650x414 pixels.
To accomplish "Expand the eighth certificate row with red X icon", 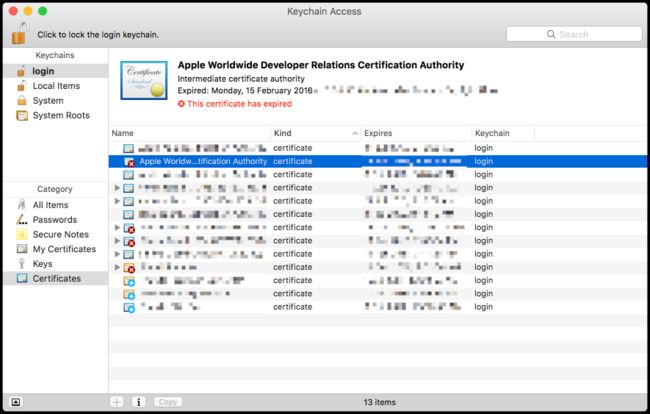I will click(117, 241).
